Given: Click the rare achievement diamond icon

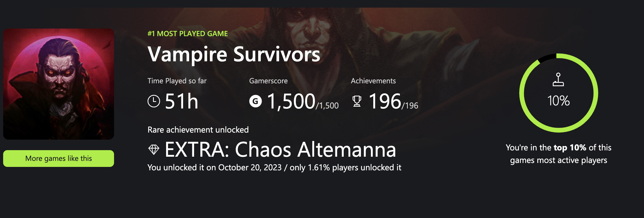Looking at the screenshot, I should click(x=154, y=150).
